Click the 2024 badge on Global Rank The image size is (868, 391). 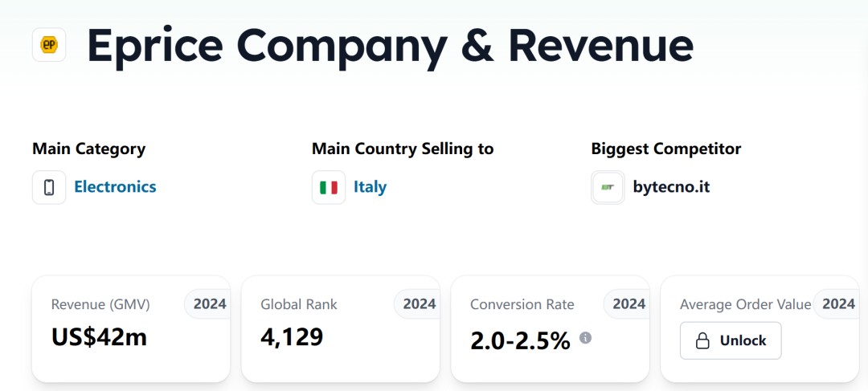[x=419, y=304]
